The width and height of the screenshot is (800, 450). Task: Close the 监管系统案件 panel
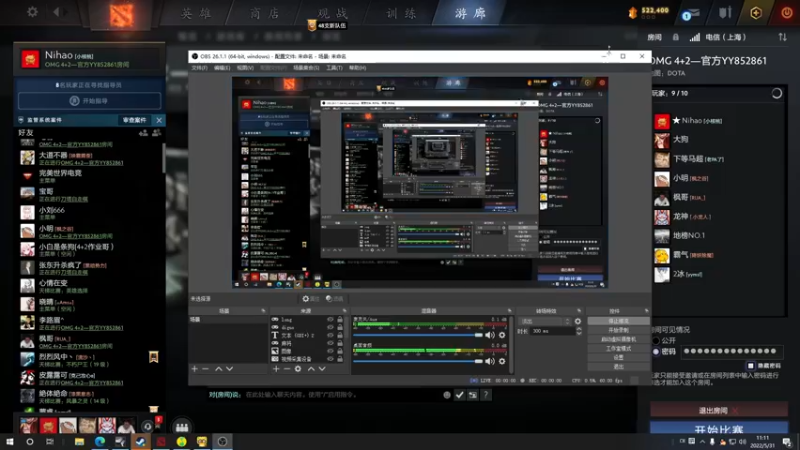[x=159, y=120]
